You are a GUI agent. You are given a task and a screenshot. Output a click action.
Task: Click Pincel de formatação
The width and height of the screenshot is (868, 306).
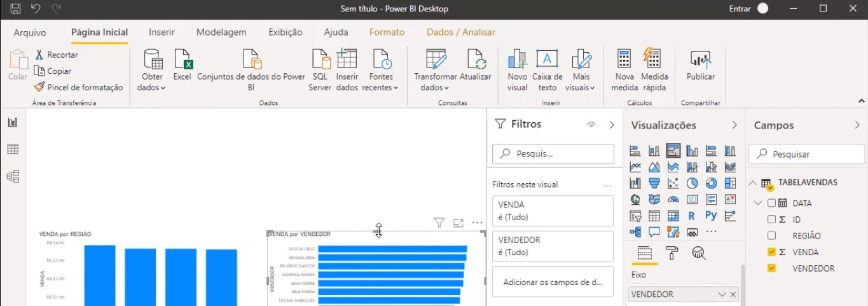click(78, 87)
